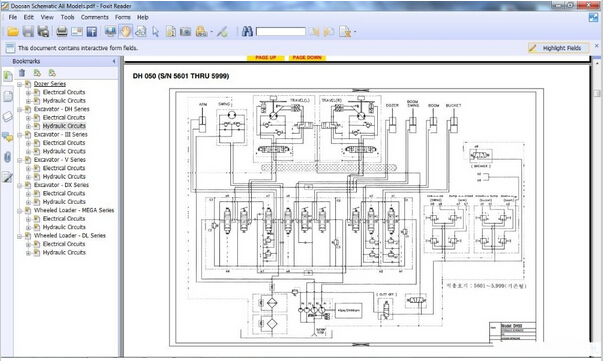Open the Bookmarks side panel tab
The image size is (610, 361).
pyautogui.click(x=8, y=75)
